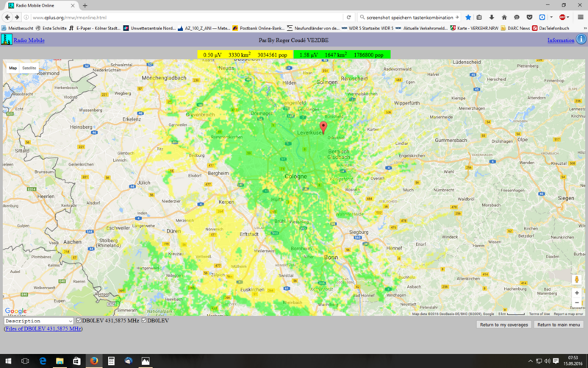Show hidden system tray icons chevron
588x368 pixels.
click(x=530, y=361)
